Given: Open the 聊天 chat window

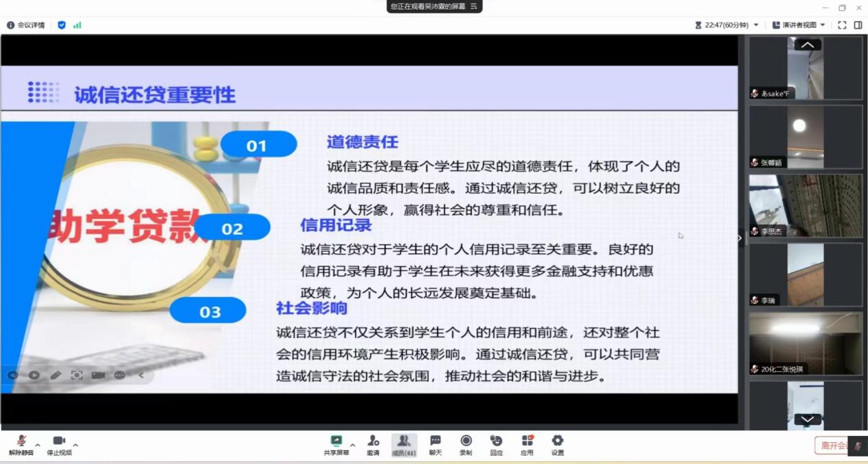Looking at the screenshot, I should pyautogui.click(x=434, y=444).
